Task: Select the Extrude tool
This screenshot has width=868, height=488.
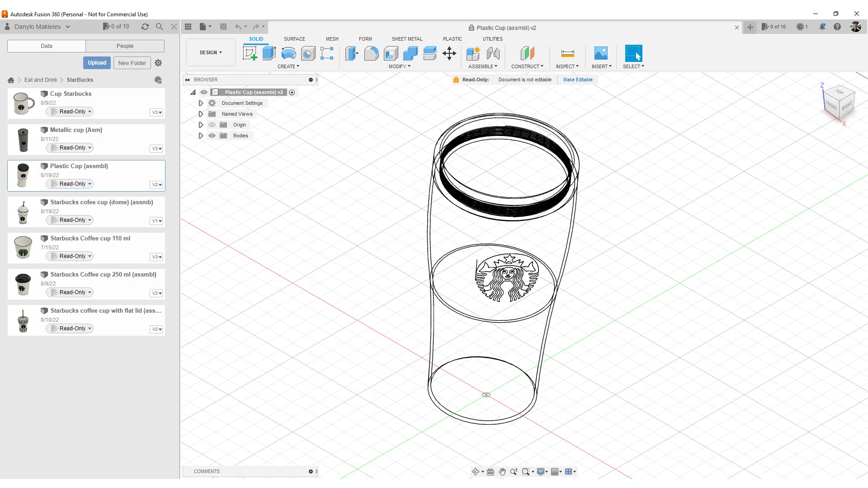Action: [x=269, y=53]
